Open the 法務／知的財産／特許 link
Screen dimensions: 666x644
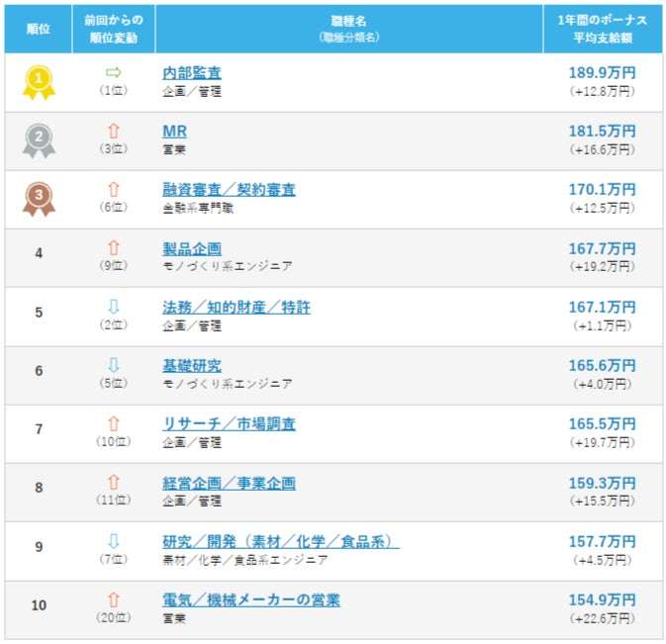[x=237, y=308]
